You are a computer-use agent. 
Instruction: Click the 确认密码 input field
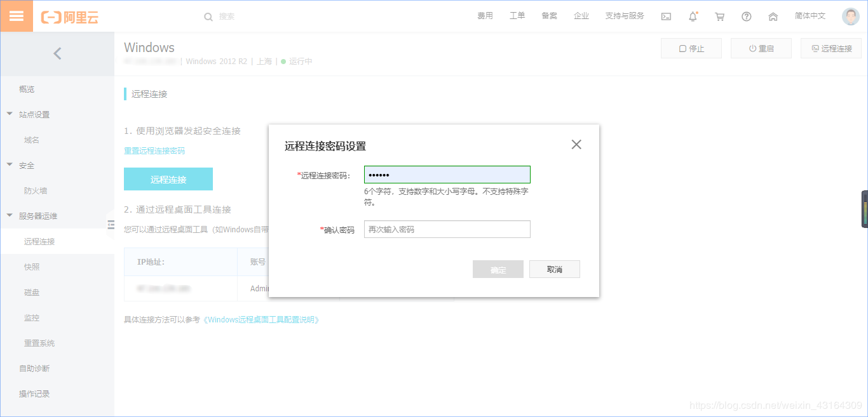coord(447,228)
